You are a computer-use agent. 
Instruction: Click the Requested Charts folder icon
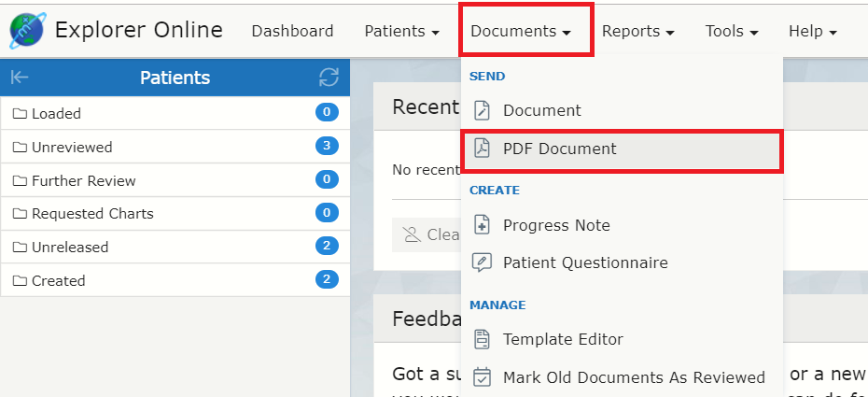click(20, 214)
